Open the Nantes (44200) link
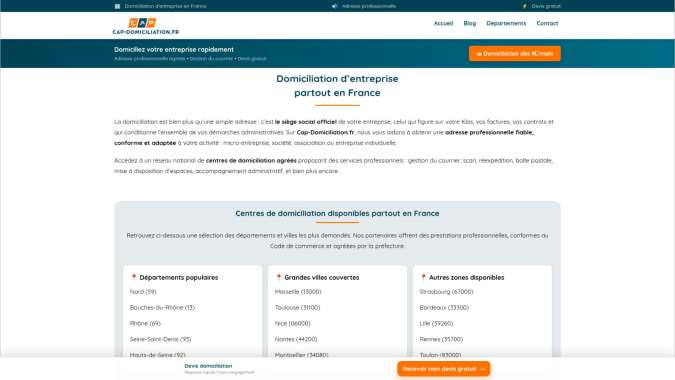The height and width of the screenshot is (380, 675). click(296, 340)
